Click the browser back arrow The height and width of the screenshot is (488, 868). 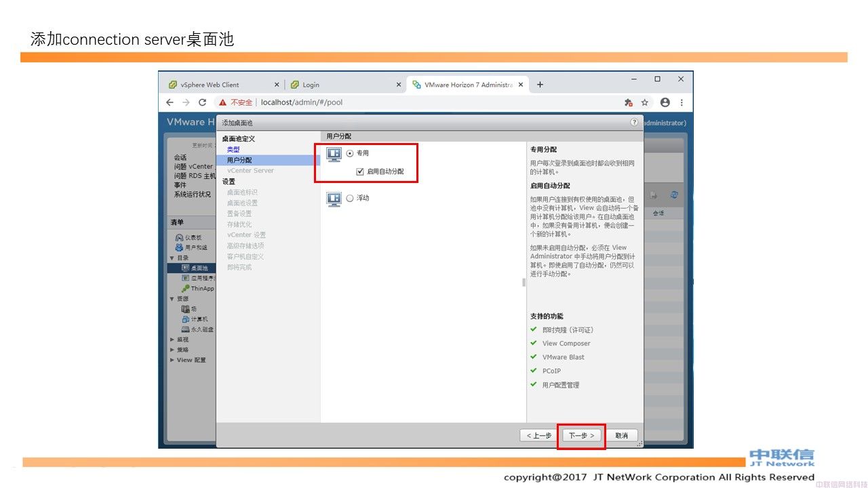(170, 102)
